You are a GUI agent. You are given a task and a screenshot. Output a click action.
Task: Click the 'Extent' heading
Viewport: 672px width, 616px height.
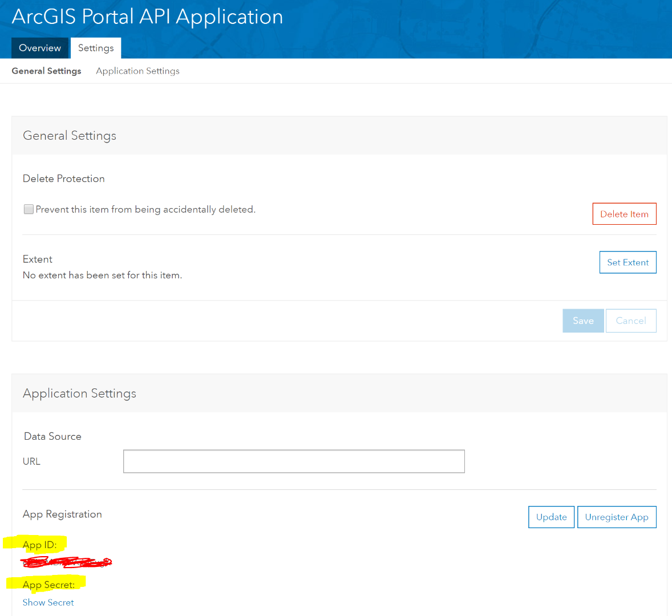tap(38, 259)
